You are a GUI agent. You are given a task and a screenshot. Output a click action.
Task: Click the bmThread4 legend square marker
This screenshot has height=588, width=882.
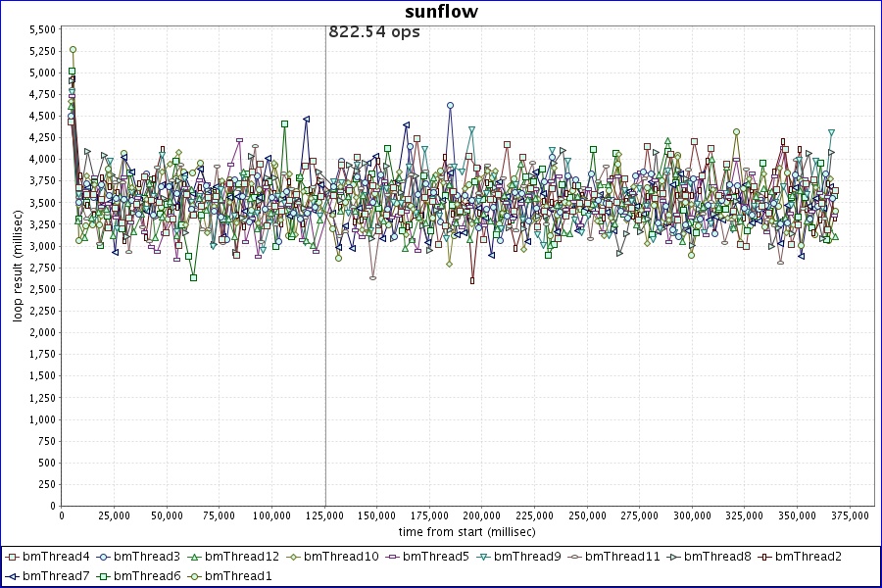point(13,557)
